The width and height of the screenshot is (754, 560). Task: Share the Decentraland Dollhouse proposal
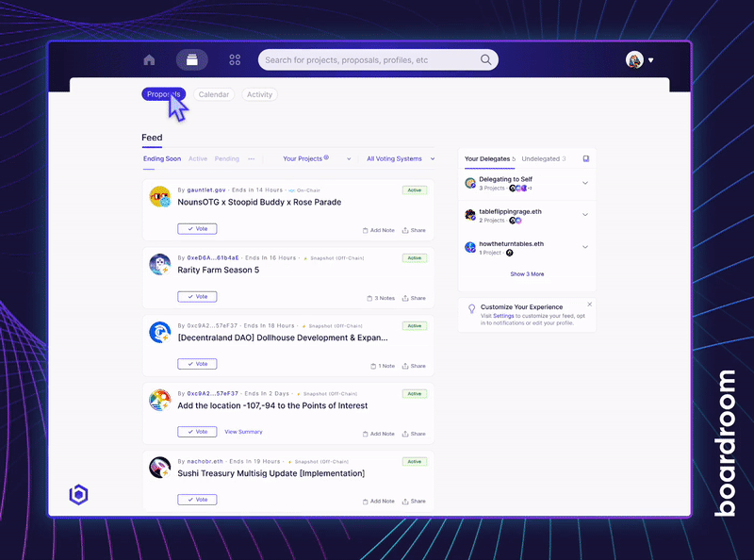pos(414,366)
